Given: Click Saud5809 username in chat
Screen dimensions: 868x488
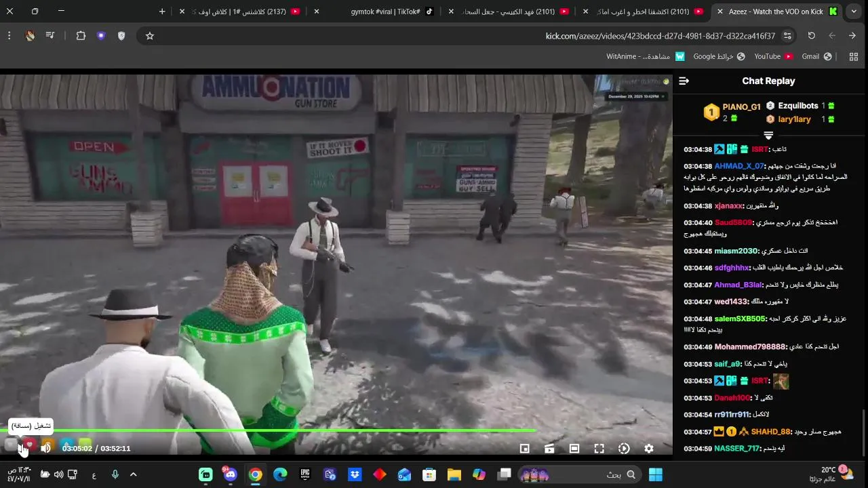Looking at the screenshot, I should [x=733, y=222].
